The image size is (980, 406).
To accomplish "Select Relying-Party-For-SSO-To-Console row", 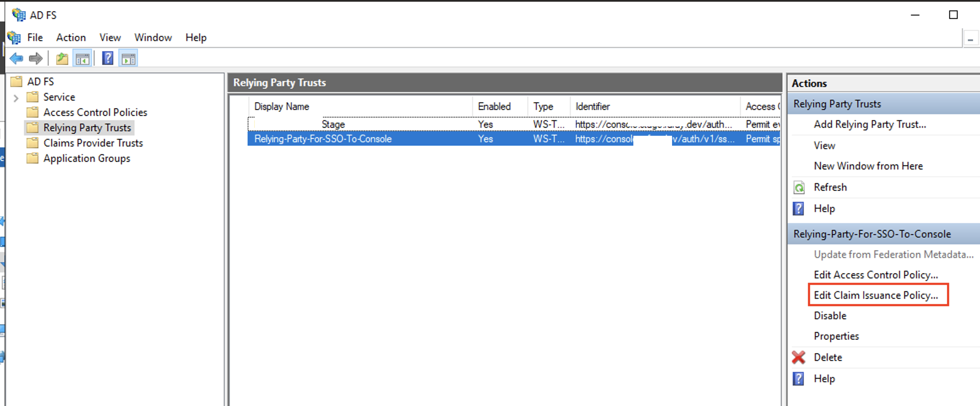I will coord(514,139).
